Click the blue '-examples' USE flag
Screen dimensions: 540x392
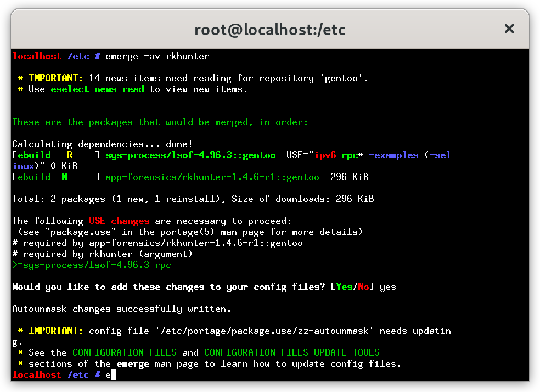[393, 155]
